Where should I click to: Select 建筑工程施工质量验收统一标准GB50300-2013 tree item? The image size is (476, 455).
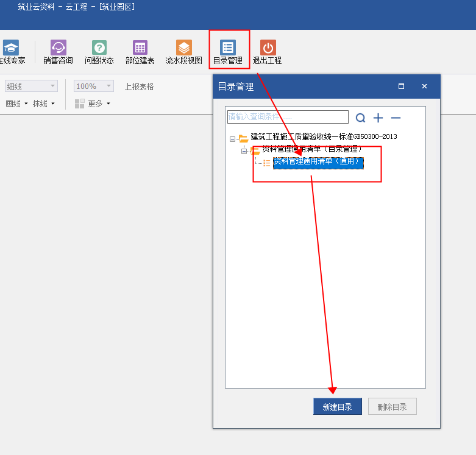tap(324, 137)
